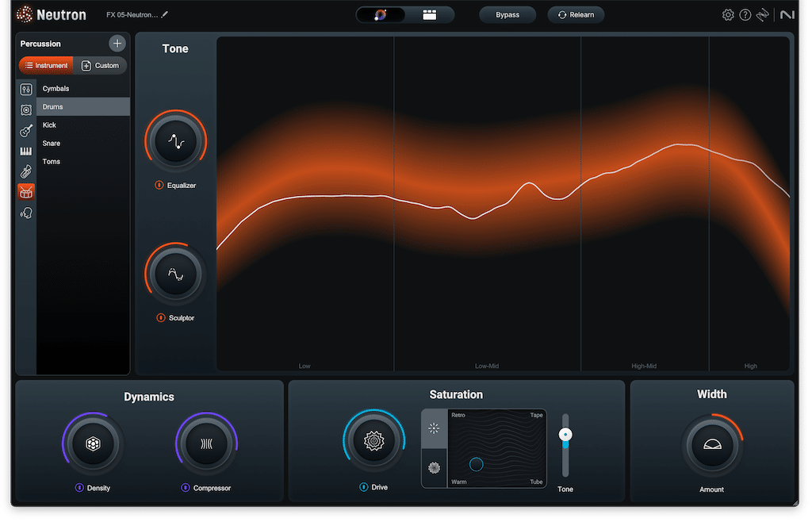The image size is (812, 522).
Task: Click the Tape corner of saturation pad
Action: (x=537, y=416)
